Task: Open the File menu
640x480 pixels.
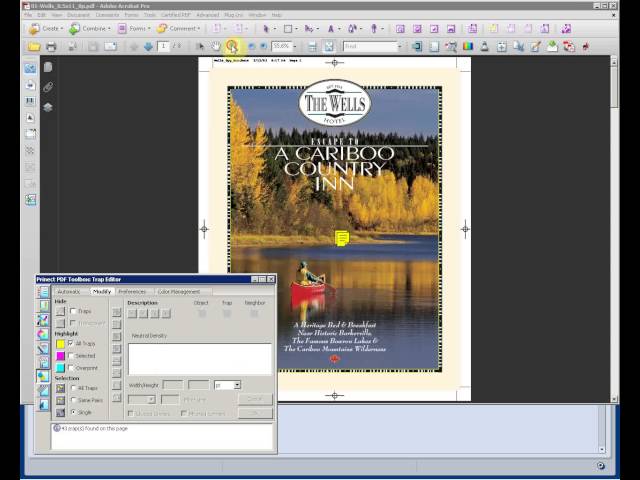Action: 28,15
